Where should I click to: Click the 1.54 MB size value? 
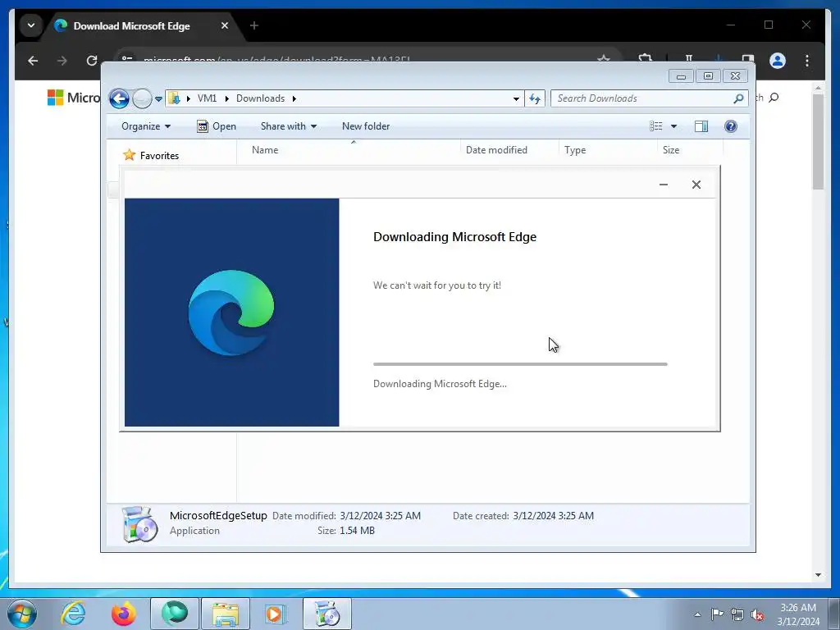coord(358,531)
